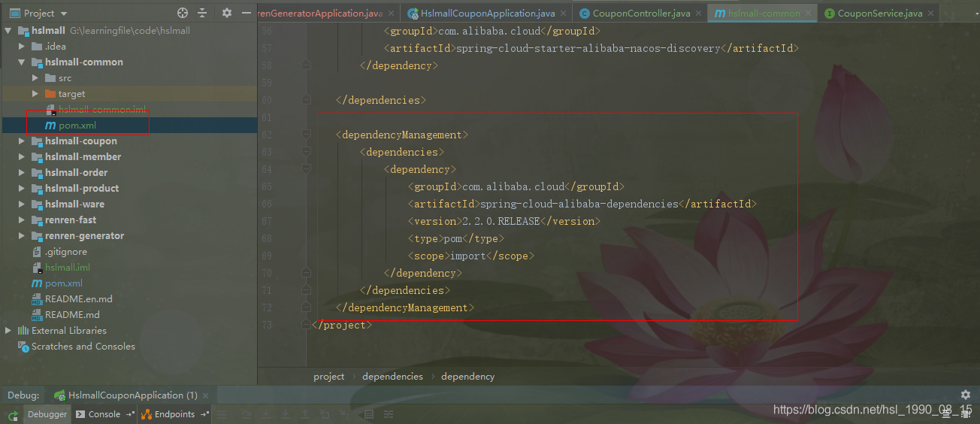Screen dimensions: 980x424
Task: Close the CouponController.java tab
Action: 698,14
